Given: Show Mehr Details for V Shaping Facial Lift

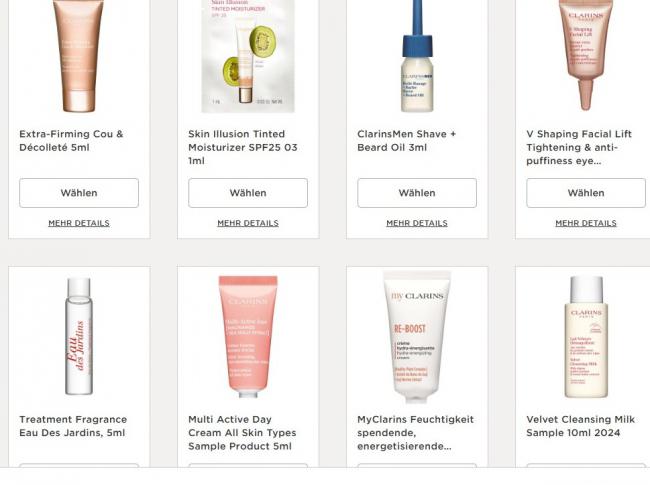Looking at the screenshot, I should tap(586, 223).
